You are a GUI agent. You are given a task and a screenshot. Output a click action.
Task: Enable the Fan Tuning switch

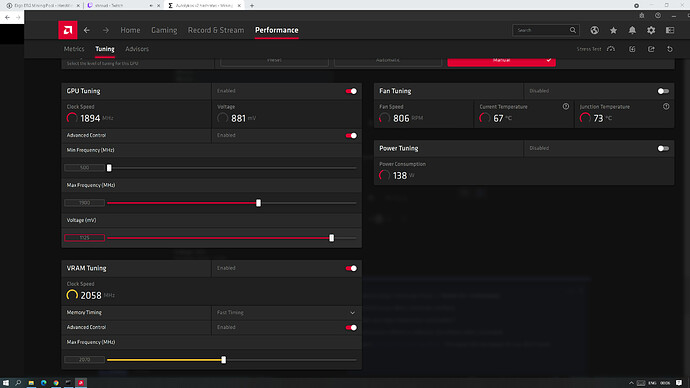[663, 91]
